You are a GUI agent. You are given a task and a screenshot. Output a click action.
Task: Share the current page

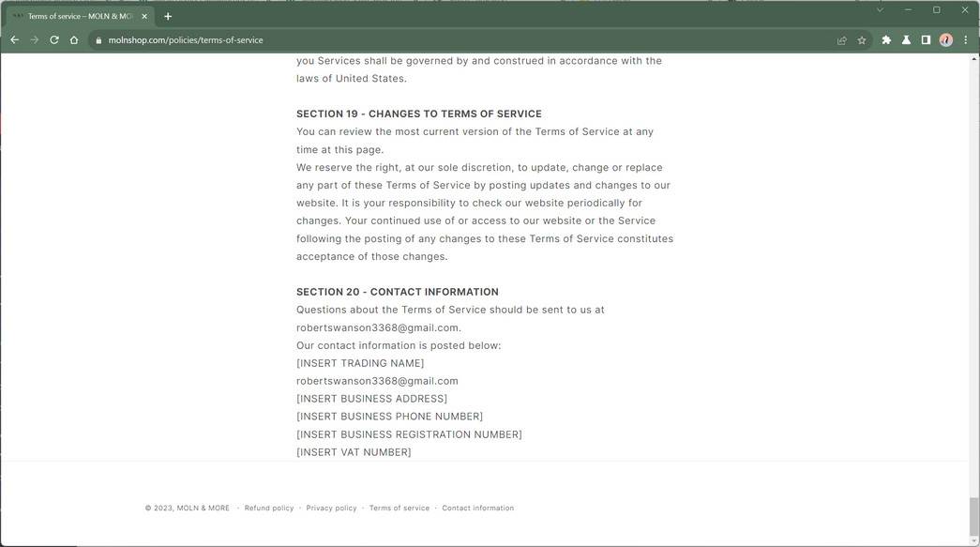tap(841, 40)
